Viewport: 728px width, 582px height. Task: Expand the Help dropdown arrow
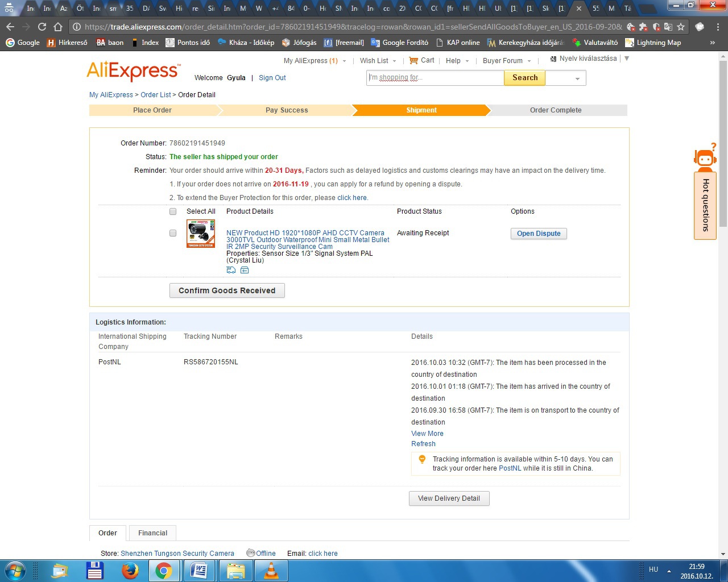467,61
